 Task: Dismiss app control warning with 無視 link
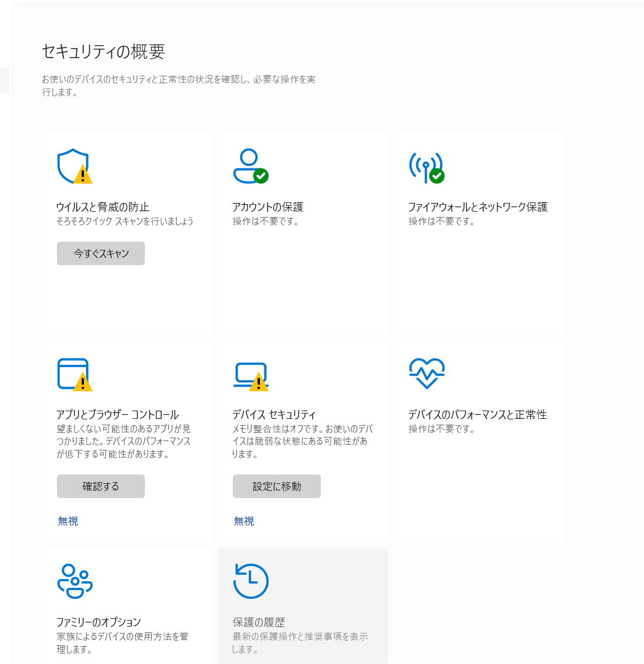click(x=68, y=521)
